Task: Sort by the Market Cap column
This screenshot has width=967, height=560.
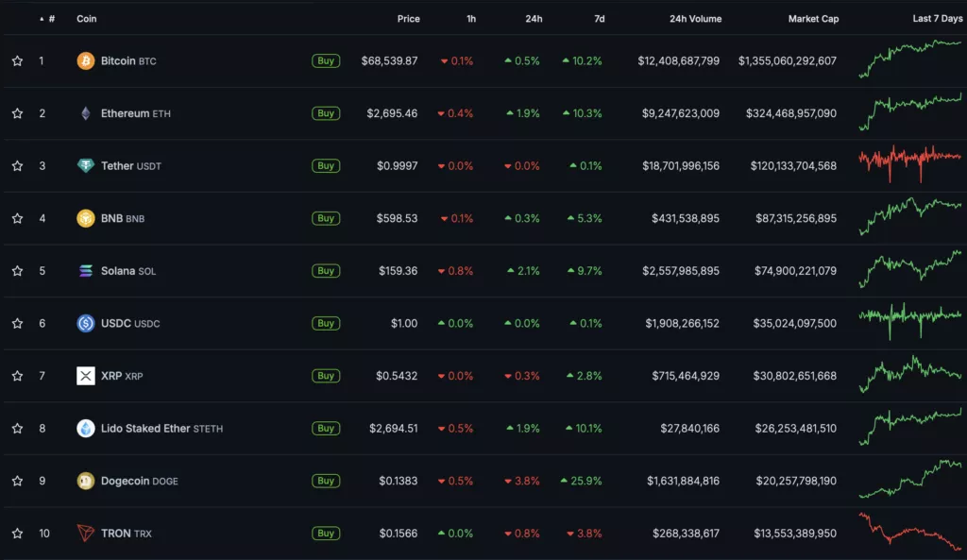Action: click(x=813, y=19)
